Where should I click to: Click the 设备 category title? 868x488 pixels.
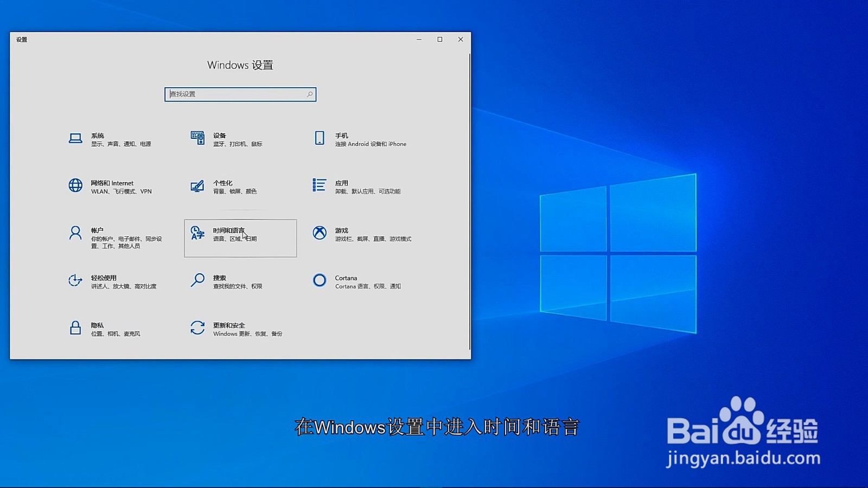click(220, 136)
